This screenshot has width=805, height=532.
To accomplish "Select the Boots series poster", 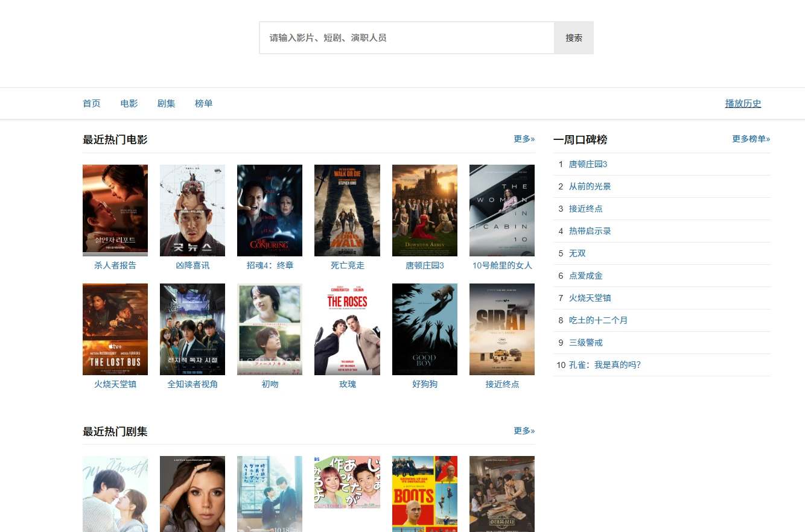I will [x=424, y=493].
